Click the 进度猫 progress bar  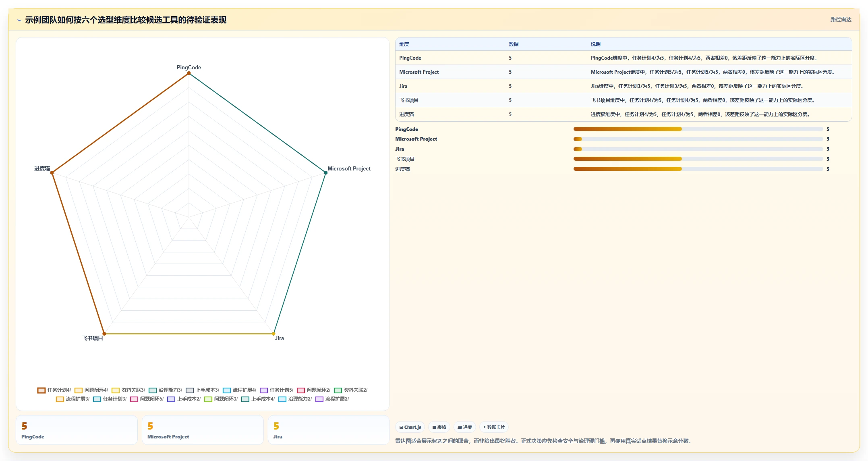click(698, 169)
